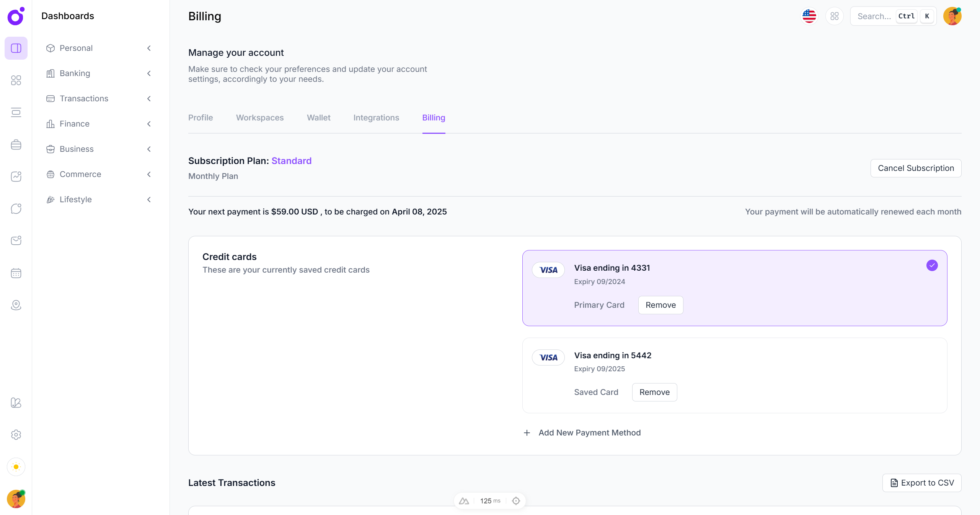980x515 pixels.
Task: Click Add New Payment Method
Action: 589,432
